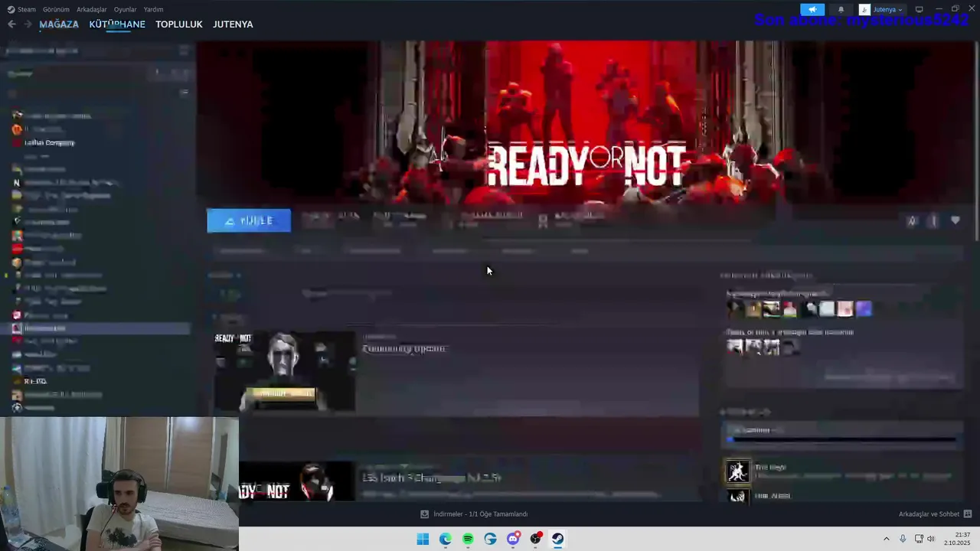The height and width of the screenshot is (551, 980).
Task: Open the Görünüm menu
Action: tap(56, 9)
